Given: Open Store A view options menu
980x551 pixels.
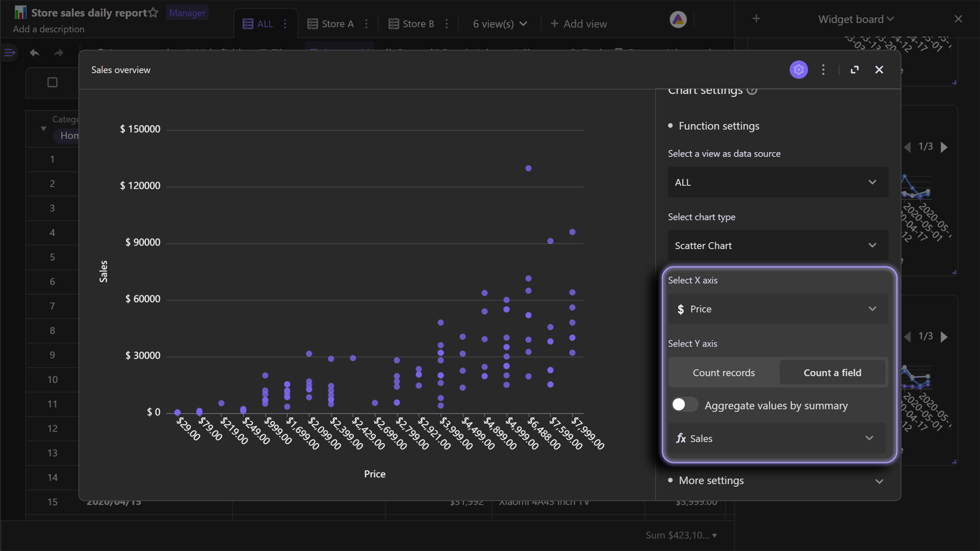Looking at the screenshot, I should click(x=366, y=23).
